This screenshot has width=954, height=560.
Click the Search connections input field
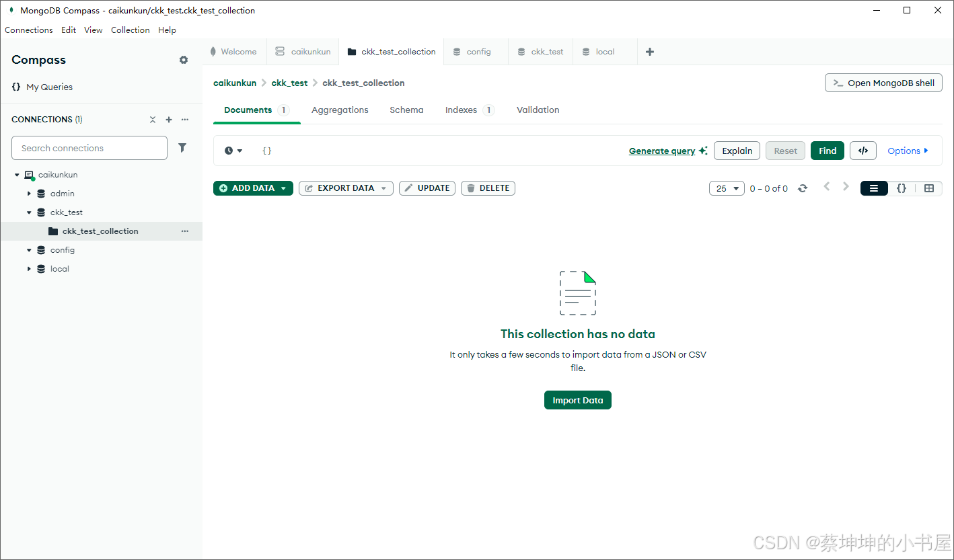(x=89, y=148)
